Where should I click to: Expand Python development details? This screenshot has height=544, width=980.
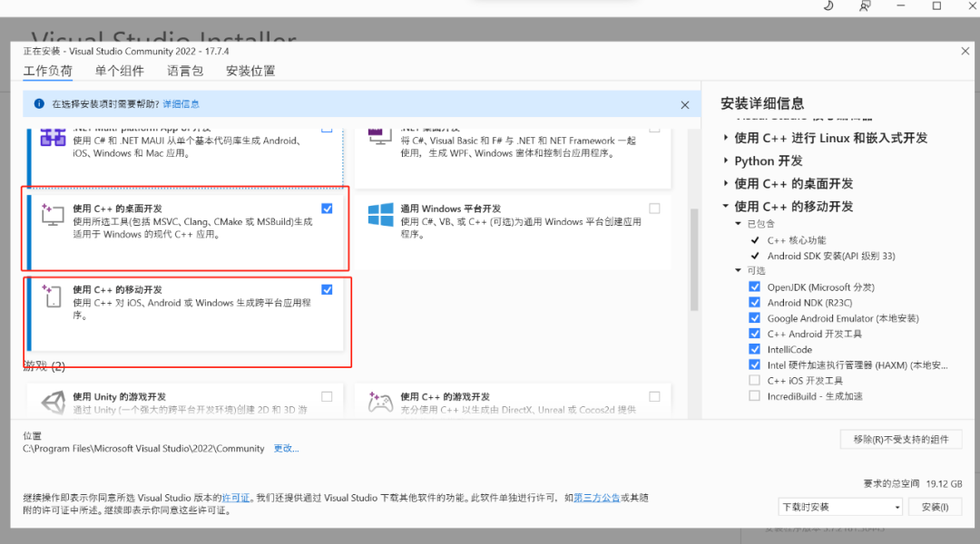pos(726,160)
